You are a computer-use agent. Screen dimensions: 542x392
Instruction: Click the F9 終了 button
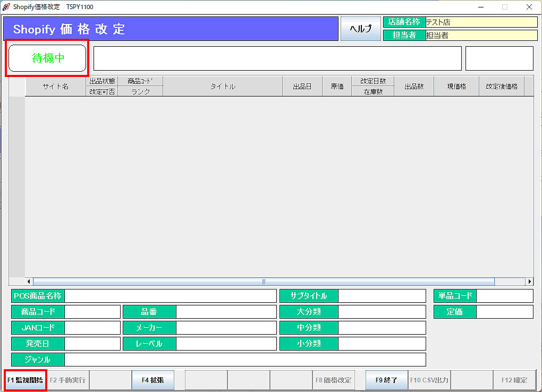386,380
